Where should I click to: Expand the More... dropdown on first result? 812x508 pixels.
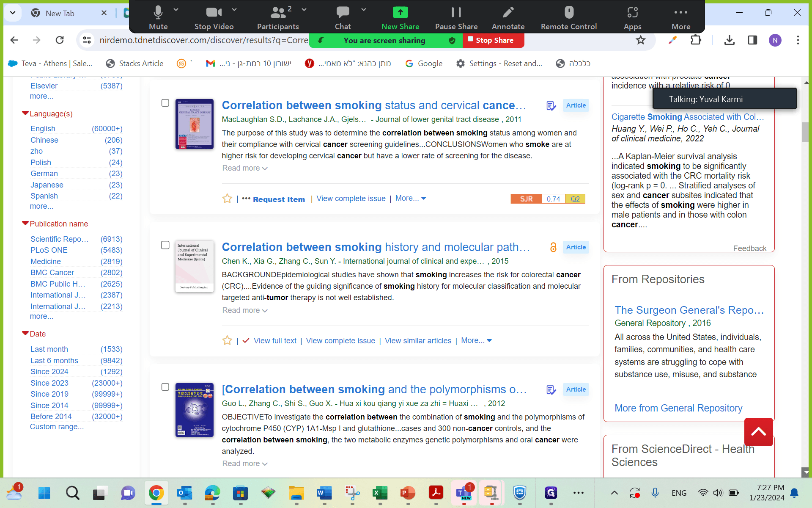(x=410, y=198)
